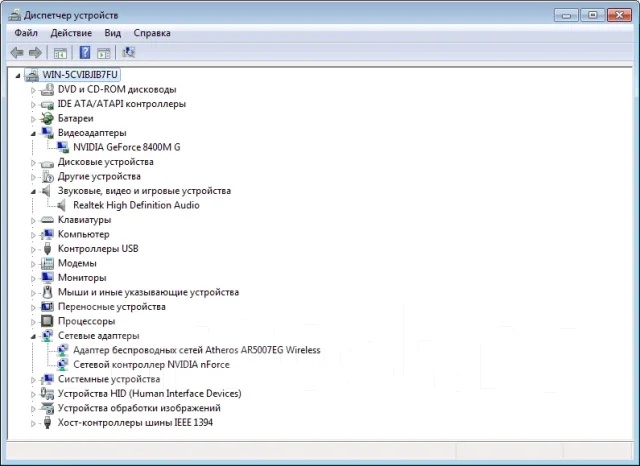Click the Device Manager title bar icon
Screen dimensions: 640x466
pos(15,15)
